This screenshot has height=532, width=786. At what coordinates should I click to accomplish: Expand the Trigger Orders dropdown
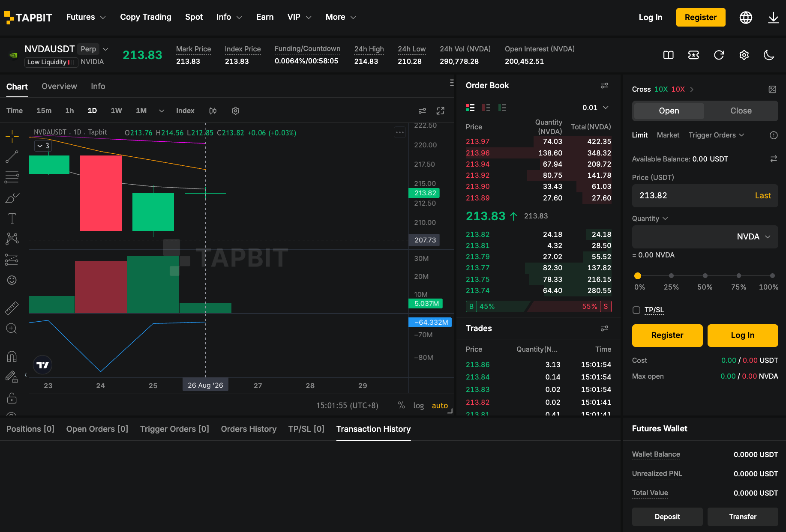716,135
